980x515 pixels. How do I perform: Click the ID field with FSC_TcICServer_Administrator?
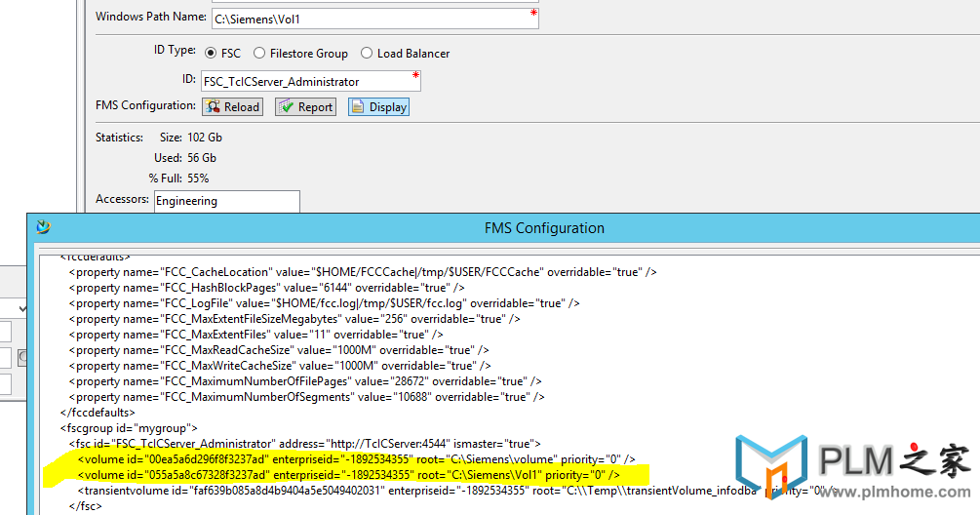311,81
